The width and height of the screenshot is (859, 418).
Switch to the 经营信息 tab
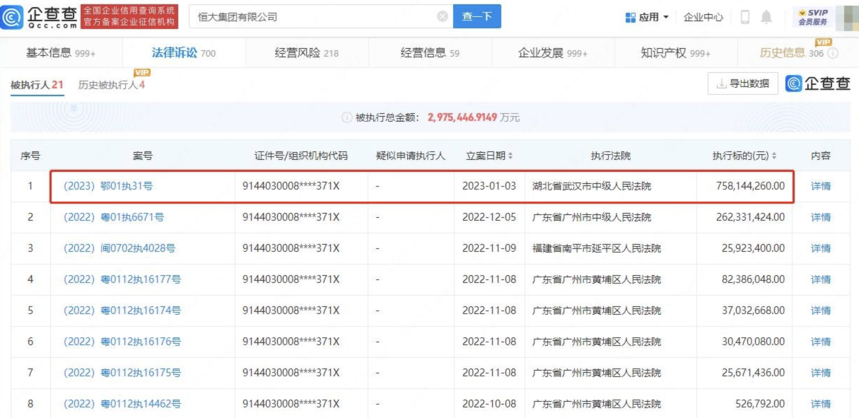point(430,53)
